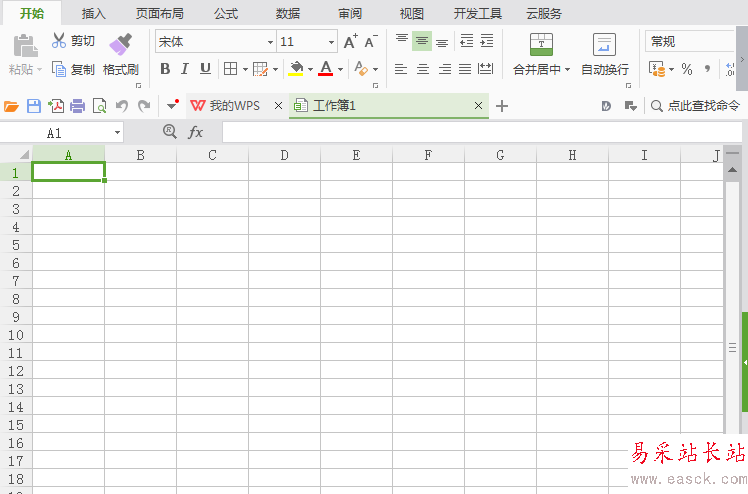The image size is (748, 494).
Task: Redo action arrow
Action: tap(144, 106)
